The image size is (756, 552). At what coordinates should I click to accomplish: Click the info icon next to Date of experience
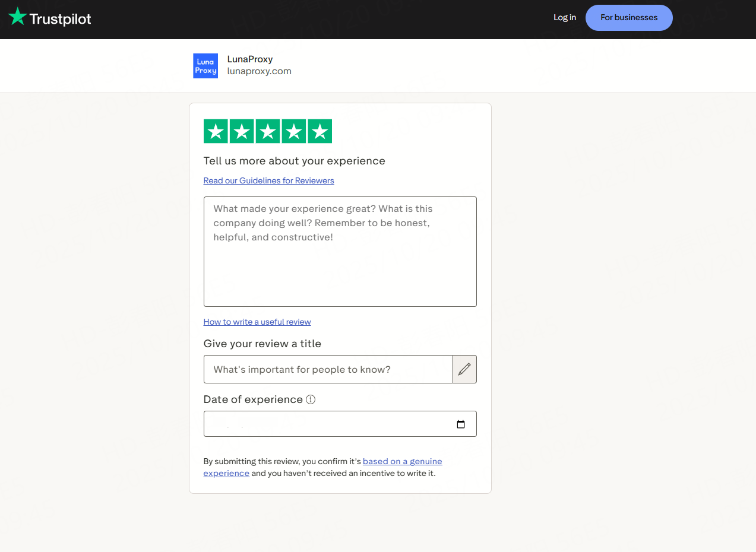311,399
